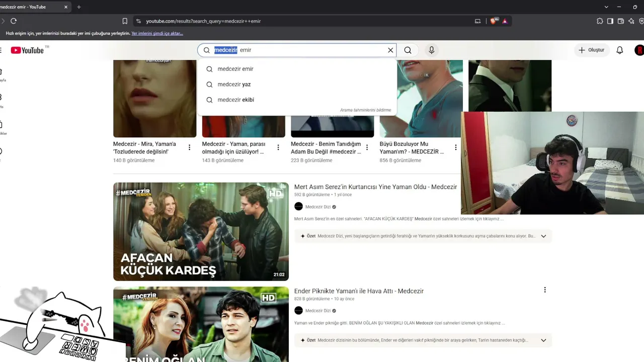Choose the 'medcezir emir' suggestion
The image size is (644, 362).
click(297, 69)
